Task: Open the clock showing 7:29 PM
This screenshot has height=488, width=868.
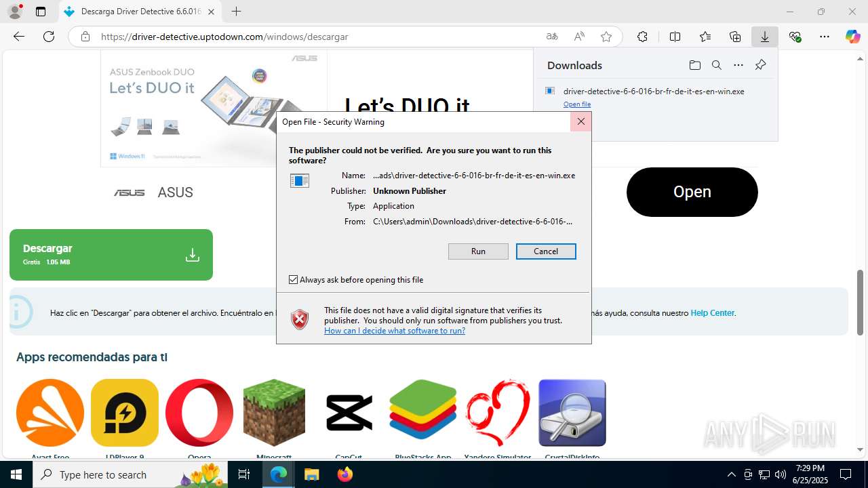Action: (x=810, y=474)
